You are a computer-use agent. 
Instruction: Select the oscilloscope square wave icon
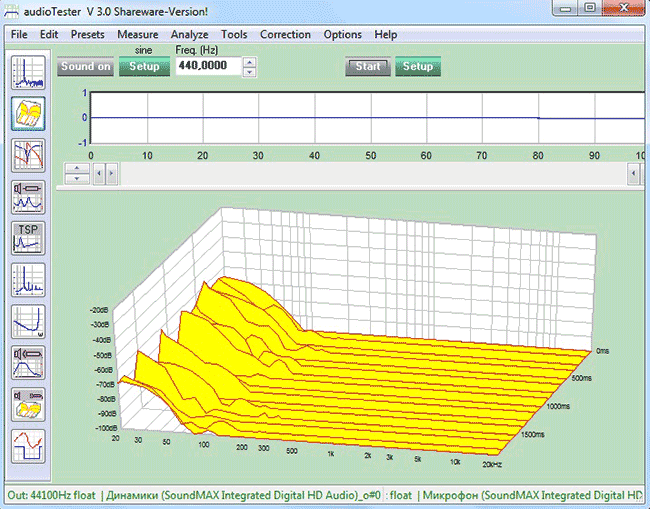click(x=28, y=446)
